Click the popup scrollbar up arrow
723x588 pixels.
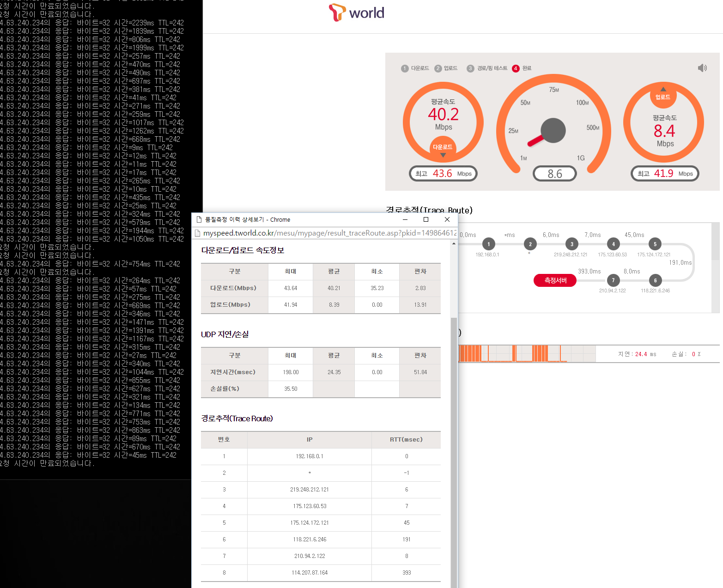pyautogui.click(x=454, y=243)
